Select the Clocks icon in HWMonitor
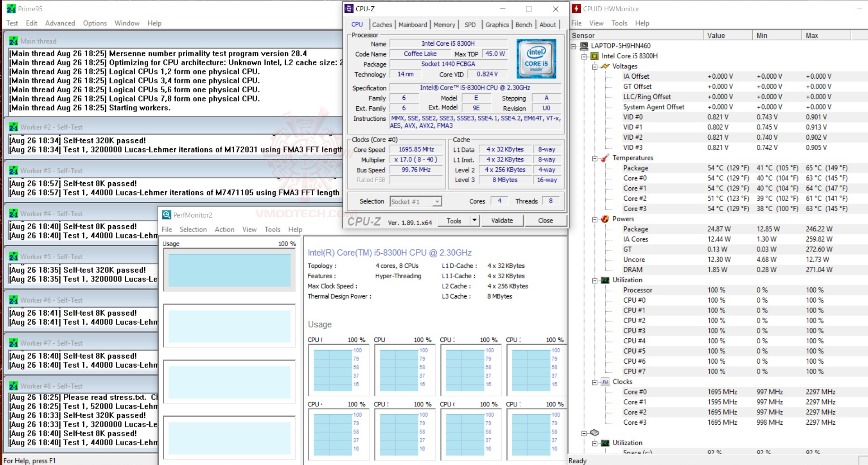Viewport: 868px width, 465px height. 605,382
